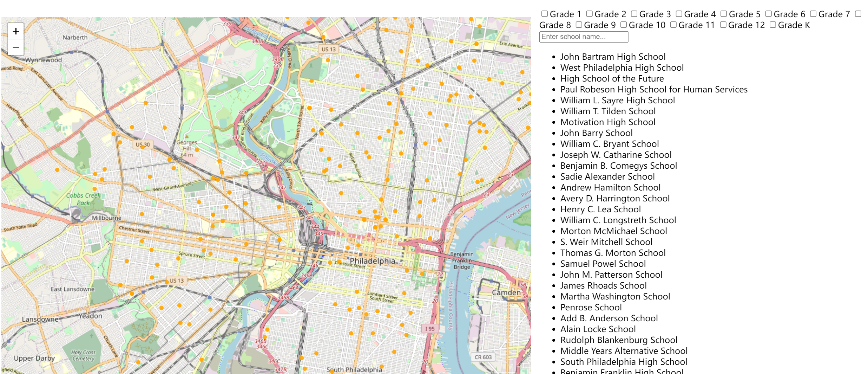Pick John Barry School from list
The width and height of the screenshot is (868, 374).
click(x=596, y=133)
